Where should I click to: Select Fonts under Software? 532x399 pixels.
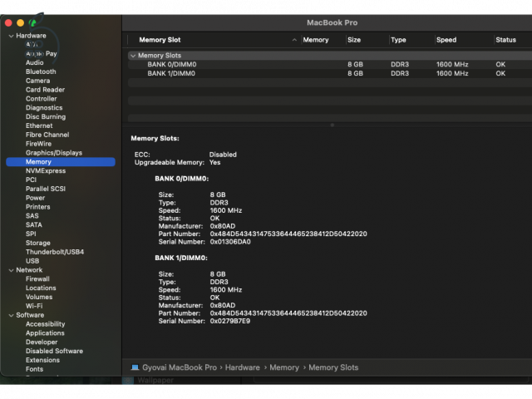point(34,369)
